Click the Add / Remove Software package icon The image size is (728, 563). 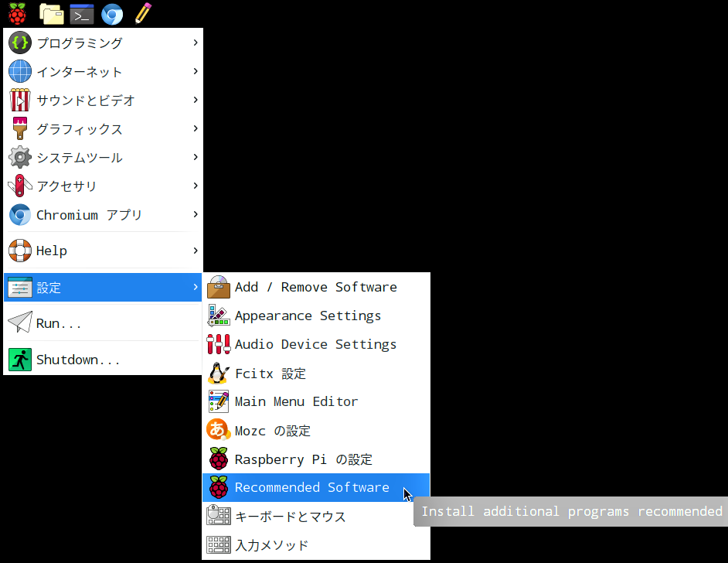[x=219, y=287]
